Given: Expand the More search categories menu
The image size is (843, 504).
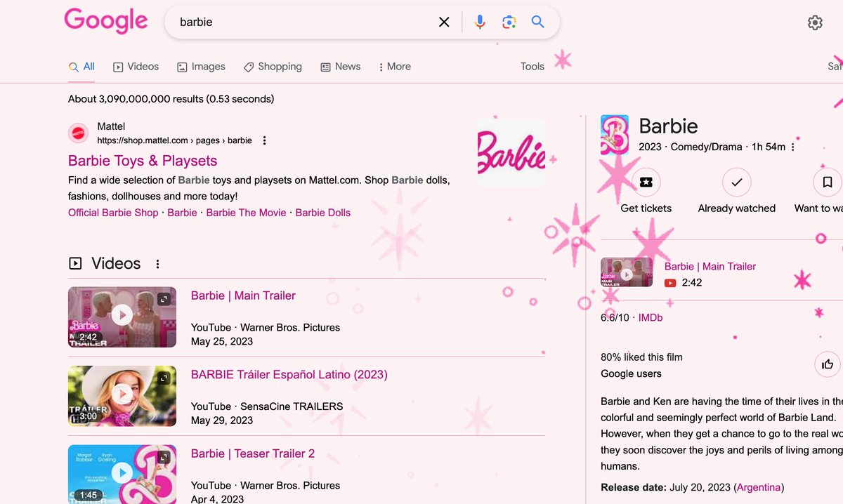Looking at the screenshot, I should coord(394,67).
